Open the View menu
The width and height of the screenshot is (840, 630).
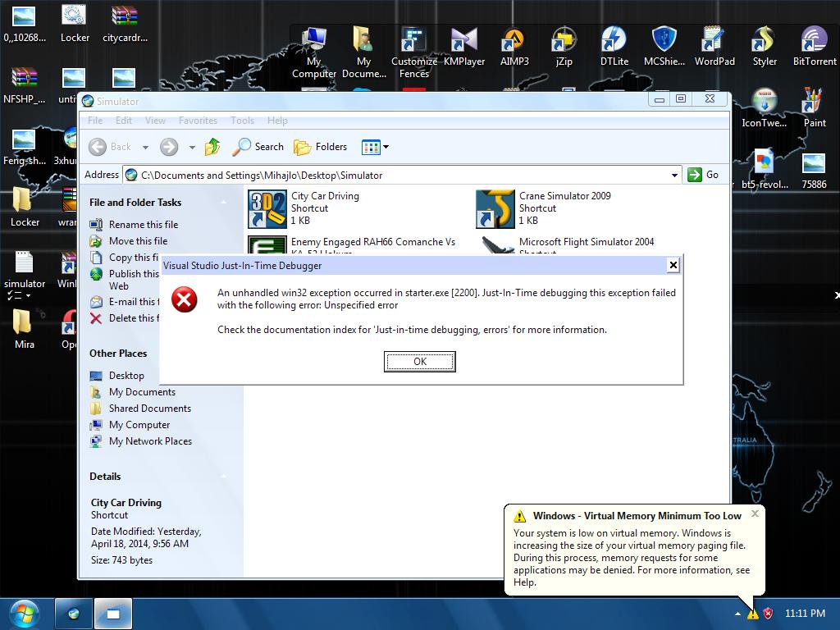155,121
